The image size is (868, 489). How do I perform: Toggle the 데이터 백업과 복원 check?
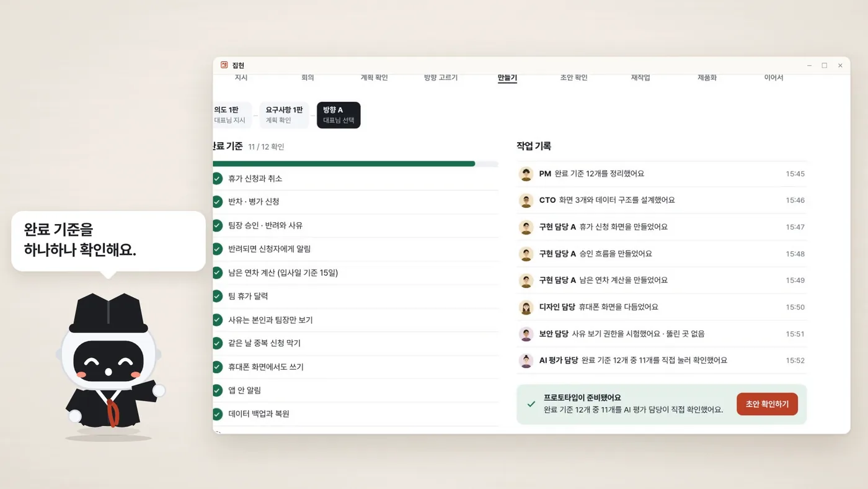[217, 414]
